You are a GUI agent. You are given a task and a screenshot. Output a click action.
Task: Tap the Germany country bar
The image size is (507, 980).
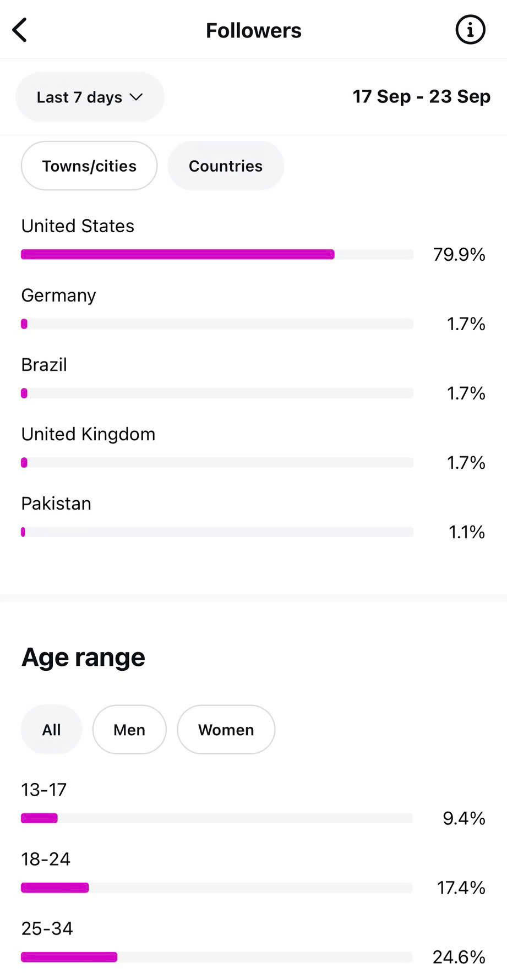(217, 324)
